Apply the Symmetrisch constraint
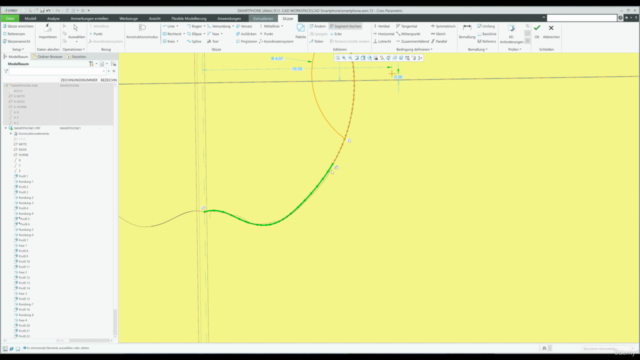This screenshot has height=360, width=640. coord(443,26)
